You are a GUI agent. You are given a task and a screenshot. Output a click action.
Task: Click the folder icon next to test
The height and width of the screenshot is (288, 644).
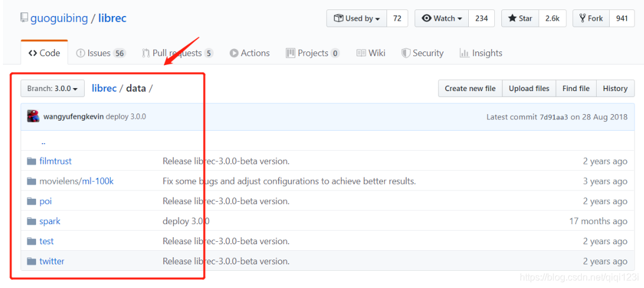pyautogui.click(x=31, y=241)
